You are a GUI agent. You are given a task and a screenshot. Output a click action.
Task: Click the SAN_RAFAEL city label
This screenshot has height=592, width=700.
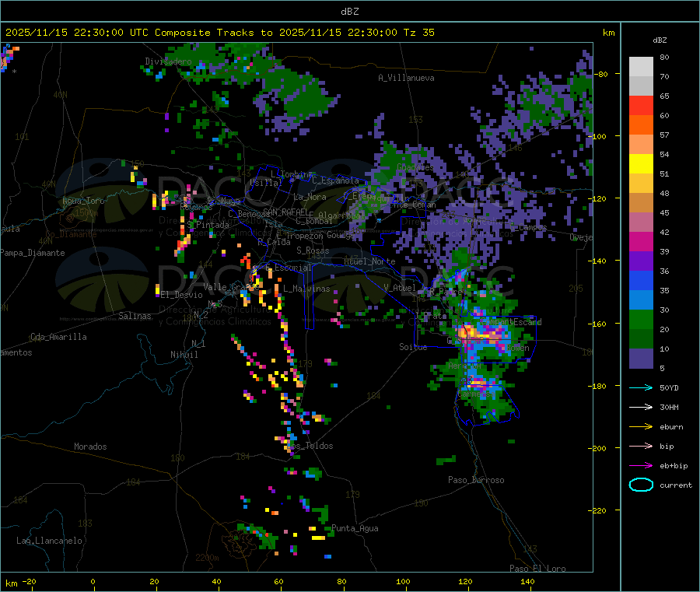click(x=285, y=212)
